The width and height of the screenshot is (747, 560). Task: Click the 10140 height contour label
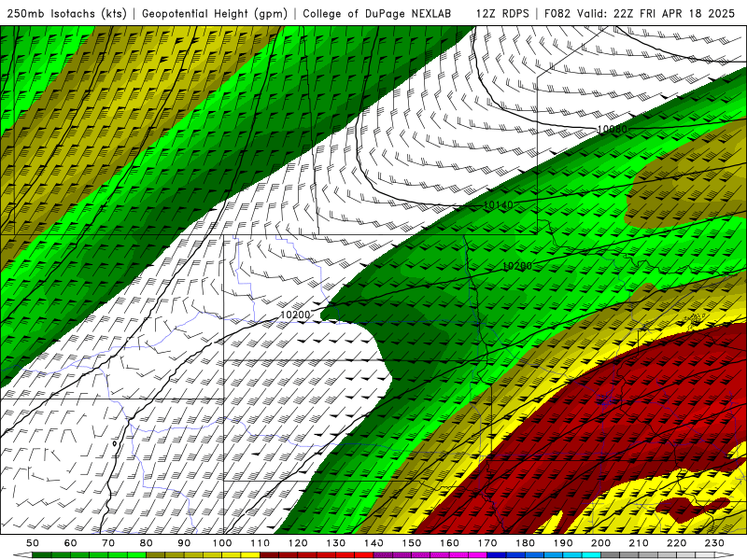(499, 205)
